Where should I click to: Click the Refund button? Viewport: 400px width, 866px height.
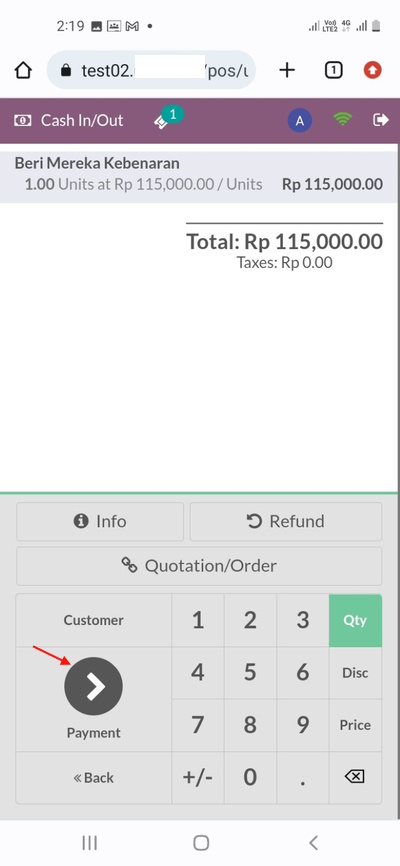tap(286, 521)
